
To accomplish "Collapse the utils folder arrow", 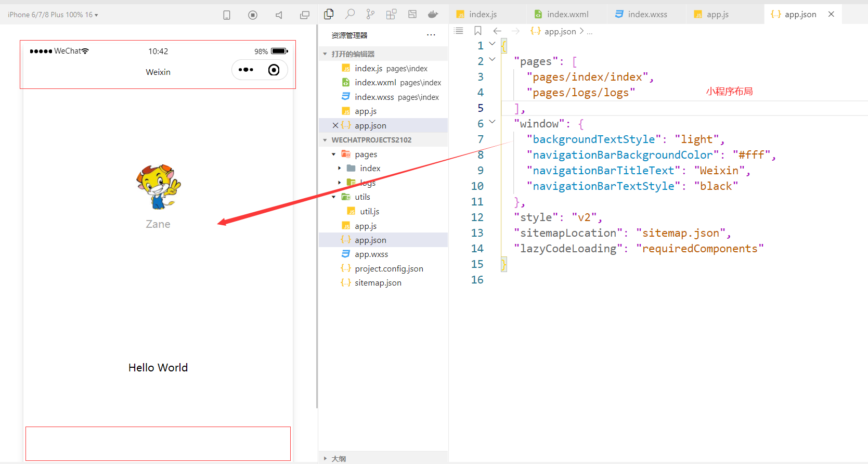I will [x=333, y=197].
